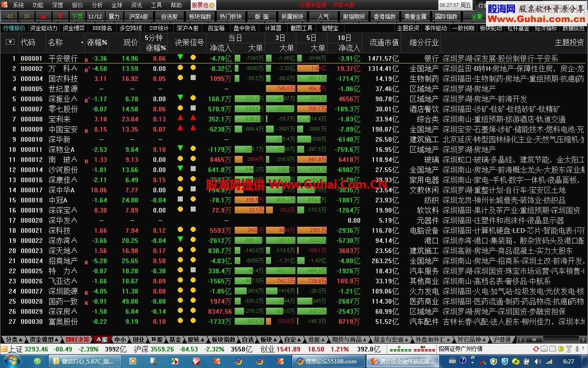Viewport: 588px width, 368px height.
Task: Click the double left arrow navigation button
Action: click(x=10, y=16)
